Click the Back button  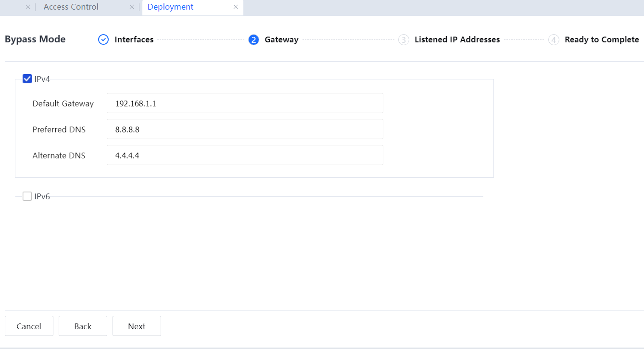[83, 326]
